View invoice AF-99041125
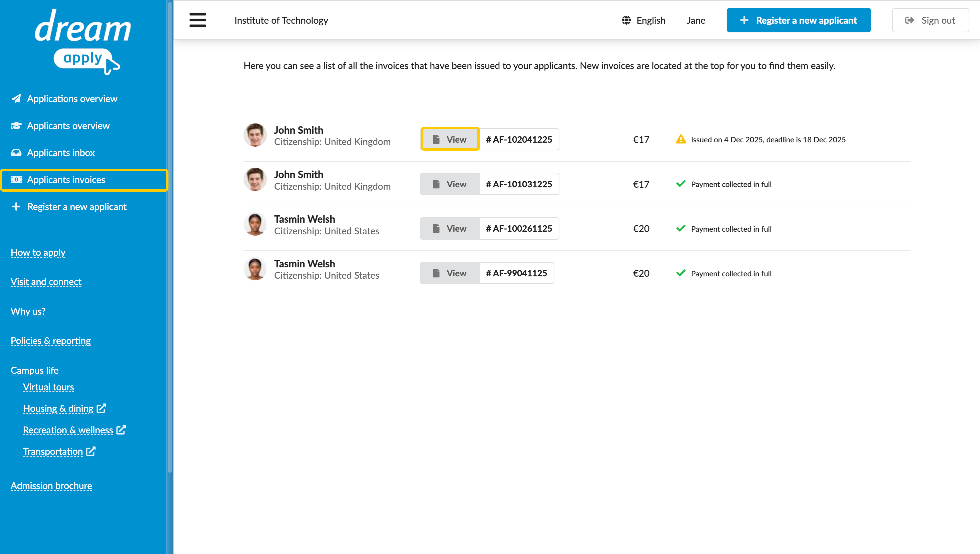The image size is (980, 554). 450,273
